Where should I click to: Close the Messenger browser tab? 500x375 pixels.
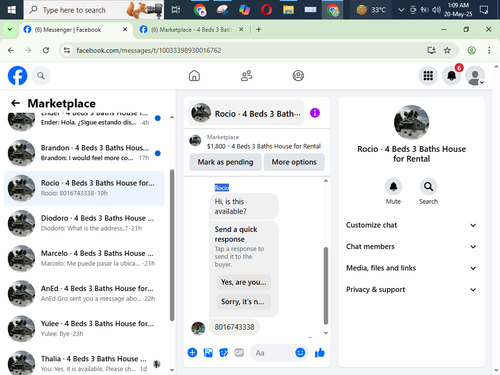click(x=125, y=30)
